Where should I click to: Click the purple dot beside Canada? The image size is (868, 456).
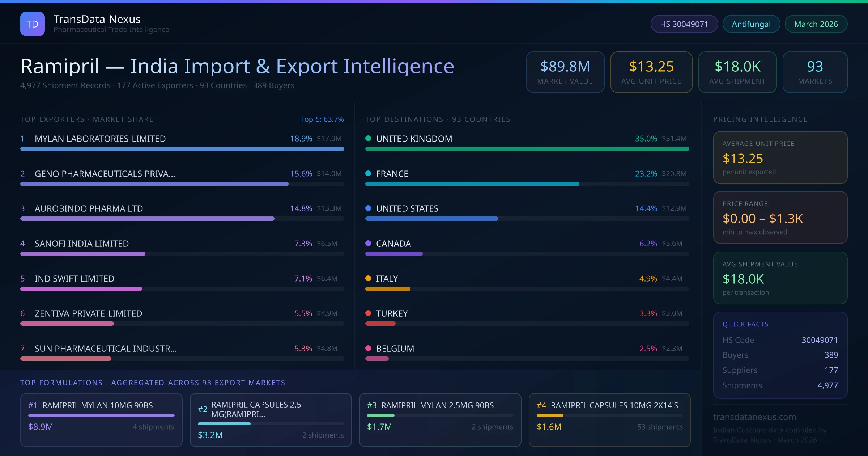[368, 243]
